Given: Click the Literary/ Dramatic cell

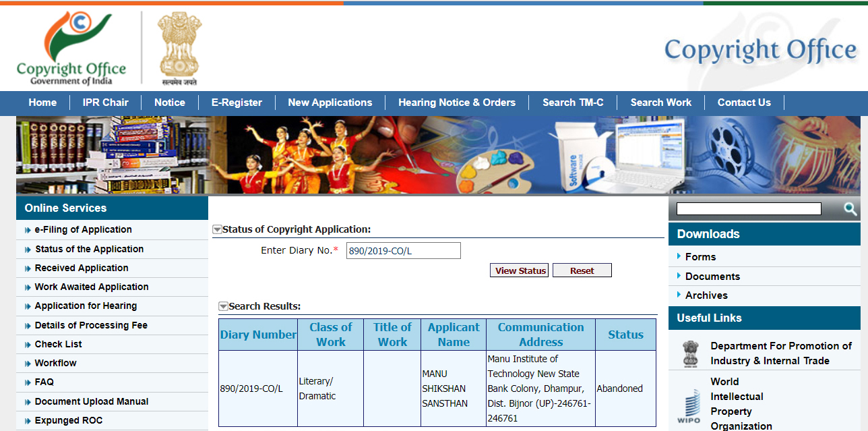Looking at the screenshot, I should 331,389.
